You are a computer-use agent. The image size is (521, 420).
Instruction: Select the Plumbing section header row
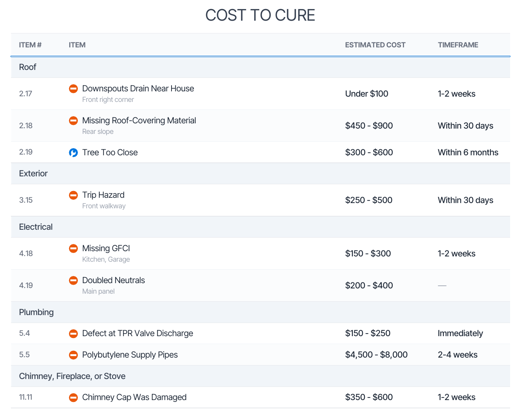(x=260, y=312)
